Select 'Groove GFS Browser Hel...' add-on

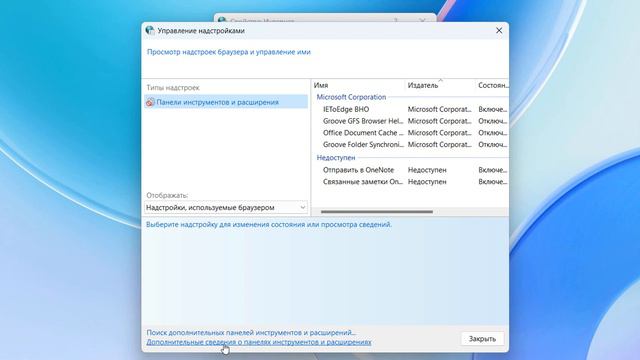[363, 121]
